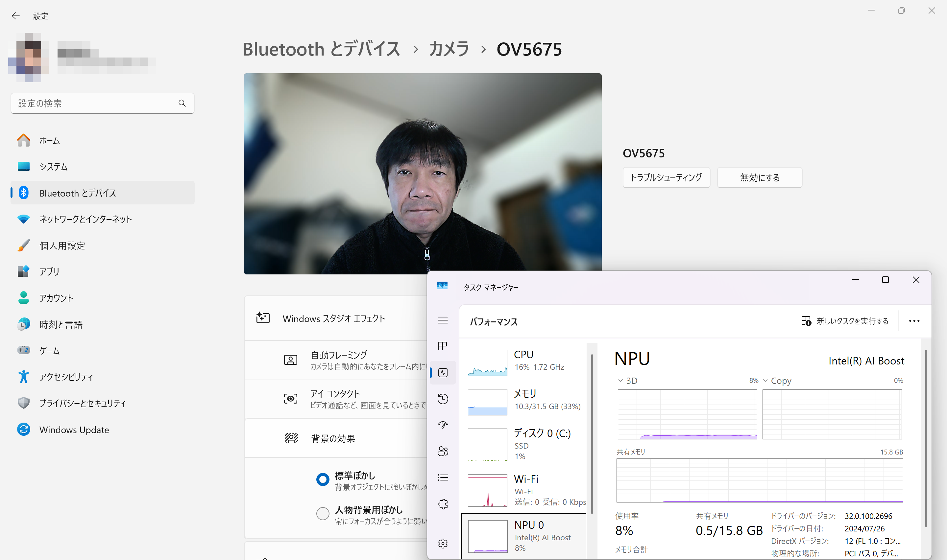Open Task Manager hamburger navigation menu
947x560 pixels.
pyautogui.click(x=443, y=320)
